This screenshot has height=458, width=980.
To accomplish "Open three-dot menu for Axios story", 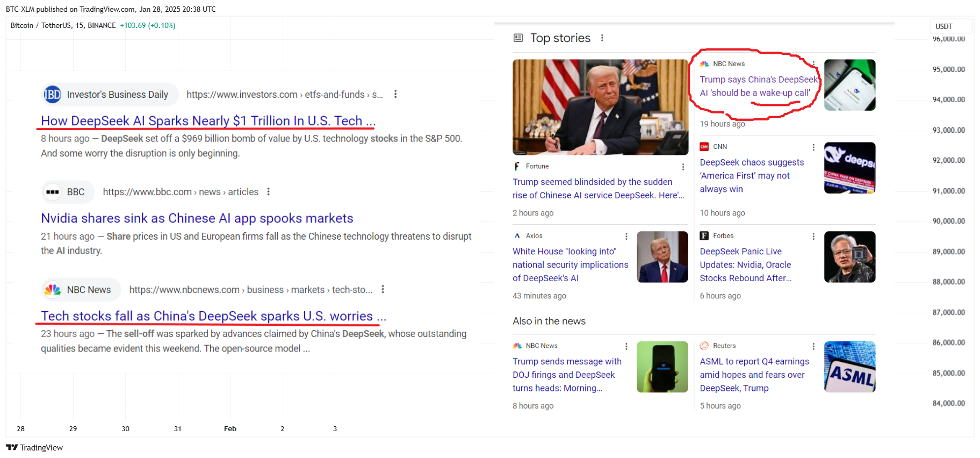I will pos(626,237).
